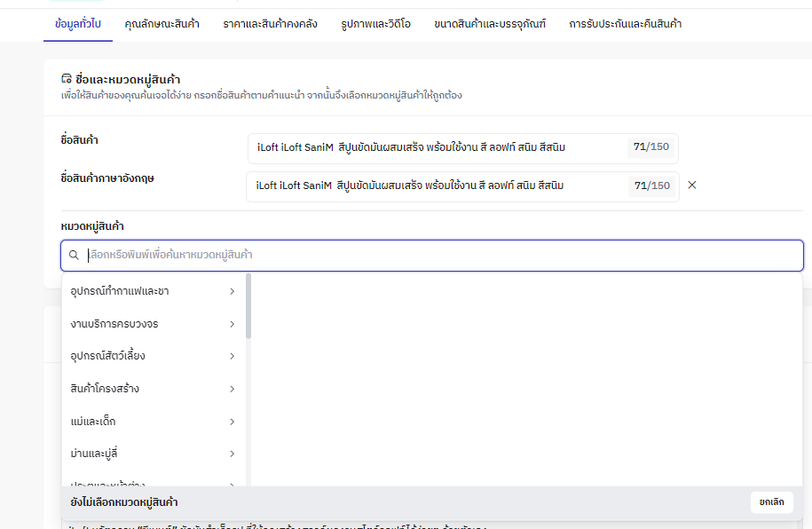Viewport: 812px width, 529px height.
Task: Open the อุปกรณ์สัตว์เลี้ยง category submenu
Action: (153, 356)
